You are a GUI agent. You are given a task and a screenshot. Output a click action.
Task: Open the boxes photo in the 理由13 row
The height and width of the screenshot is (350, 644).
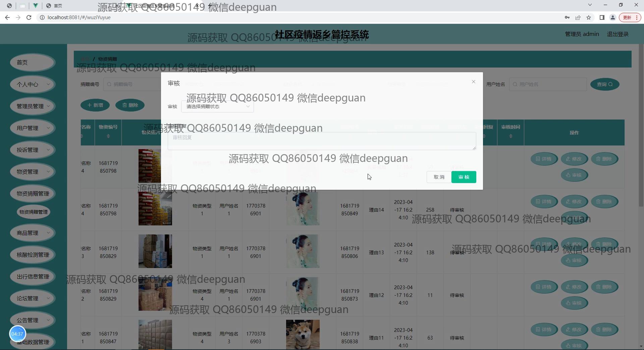tap(155, 251)
